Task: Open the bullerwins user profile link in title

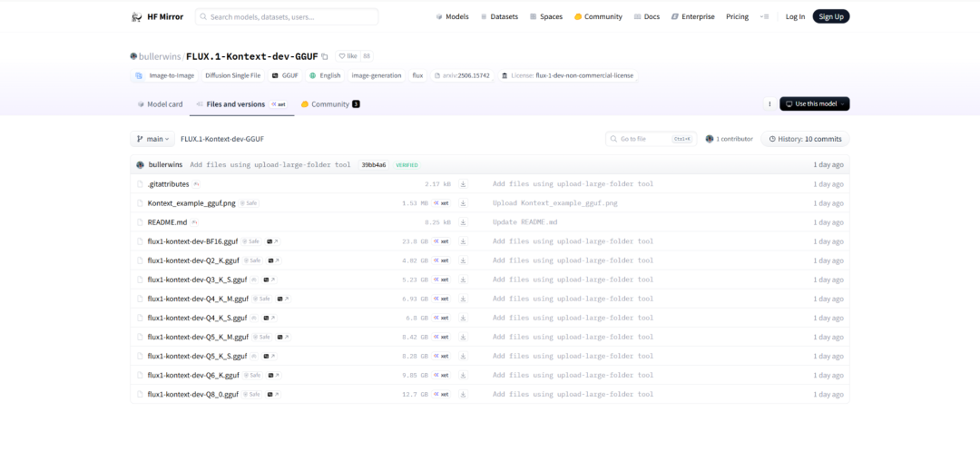Action: (160, 57)
